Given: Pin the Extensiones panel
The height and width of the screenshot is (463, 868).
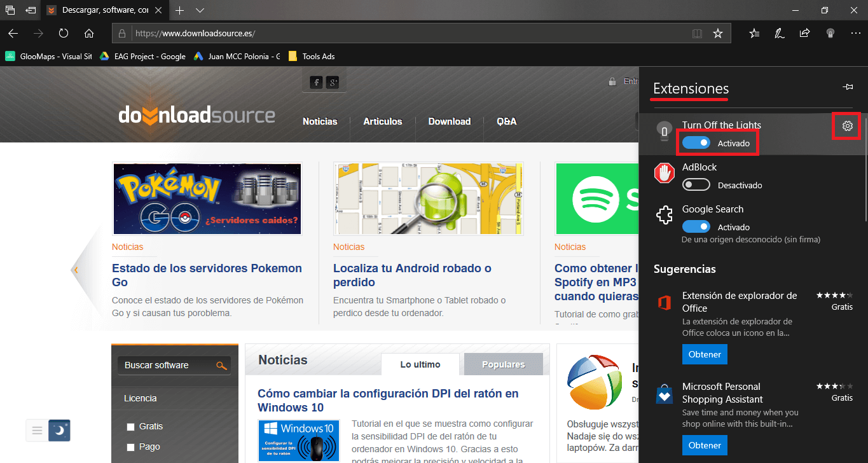Looking at the screenshot, I should 848,87.
